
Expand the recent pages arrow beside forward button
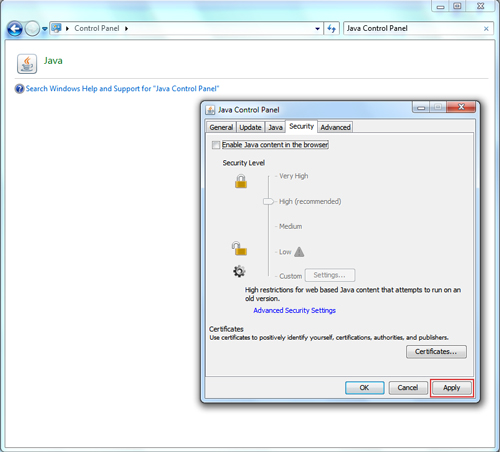point(45,29)
